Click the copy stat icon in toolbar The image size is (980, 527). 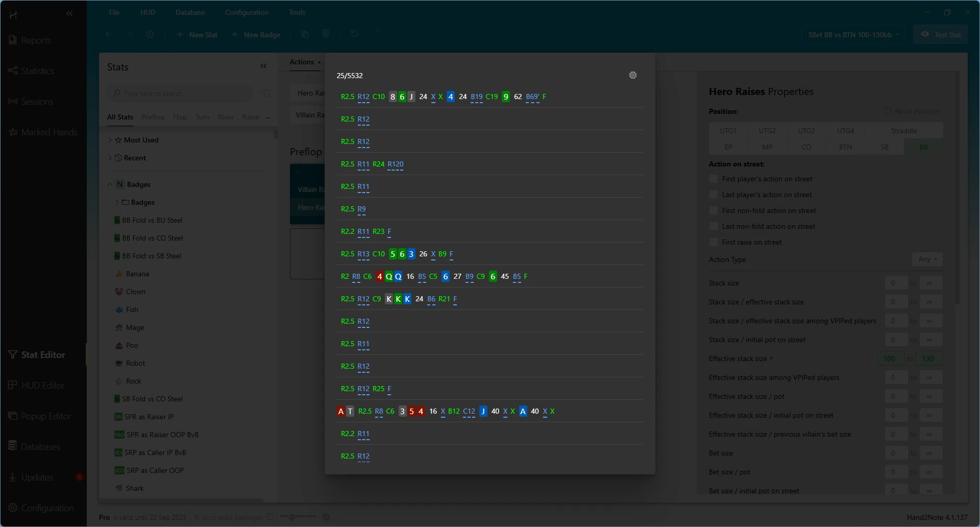(x=305, y=34)
